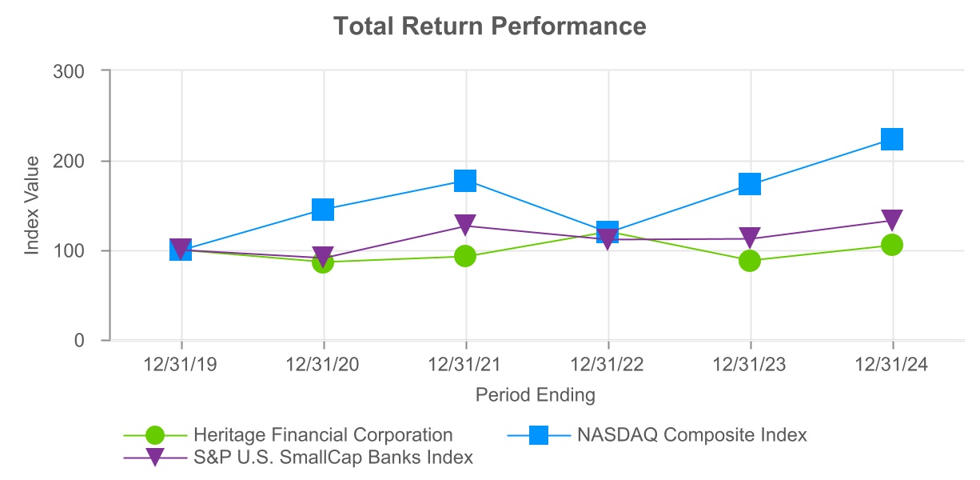Click purple triangle swatch in legend
This screenshot has height=480, width=980.
click(x=156, y=458)
